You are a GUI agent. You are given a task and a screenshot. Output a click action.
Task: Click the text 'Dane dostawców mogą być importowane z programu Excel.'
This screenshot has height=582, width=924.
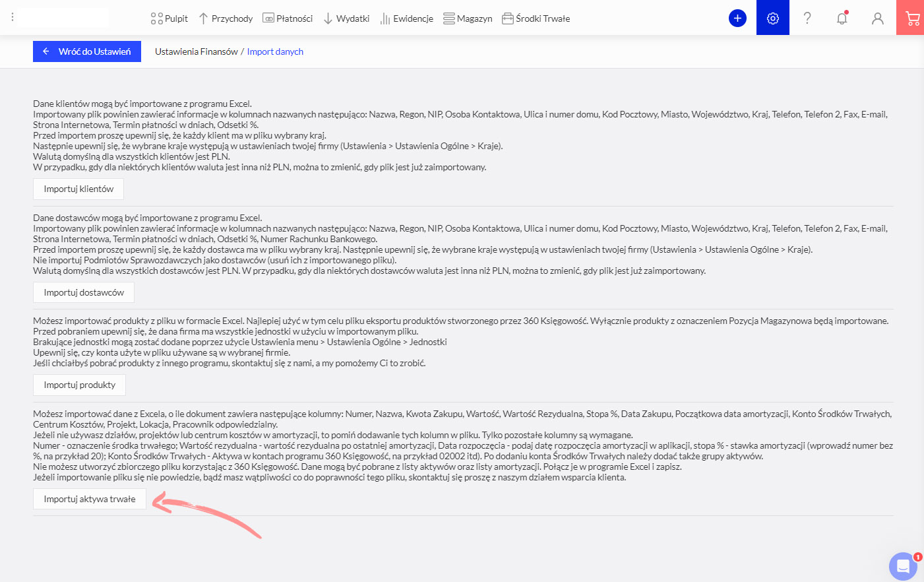(148, 218)
